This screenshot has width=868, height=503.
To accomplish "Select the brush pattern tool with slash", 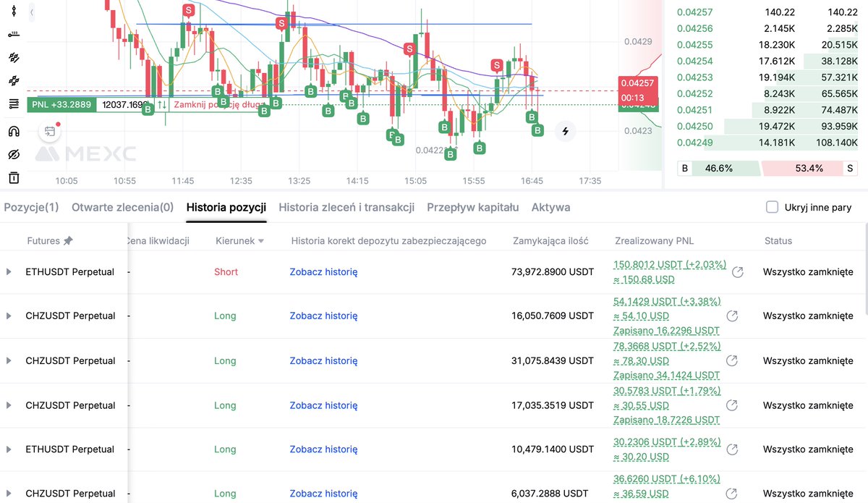I will point(14,57).
